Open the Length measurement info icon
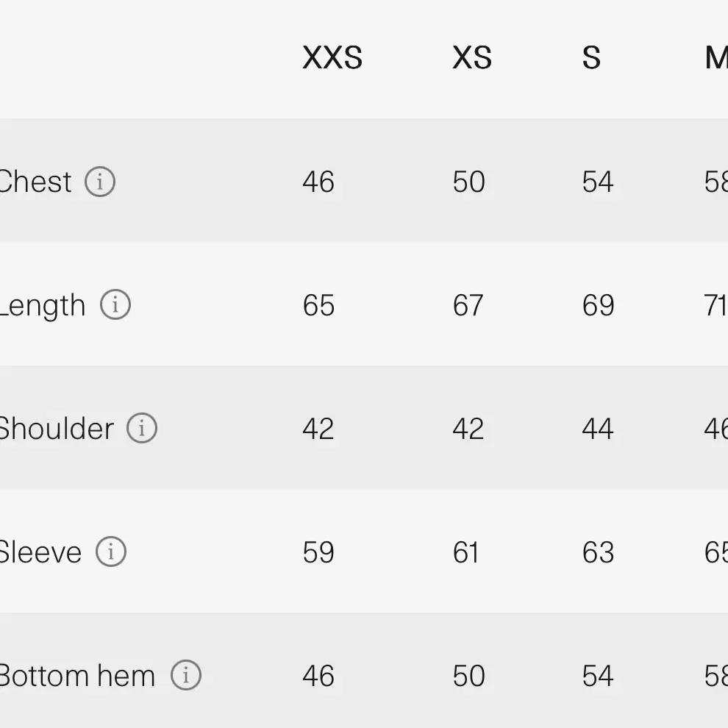Screen dimensions: 728x728 [115, 304]
